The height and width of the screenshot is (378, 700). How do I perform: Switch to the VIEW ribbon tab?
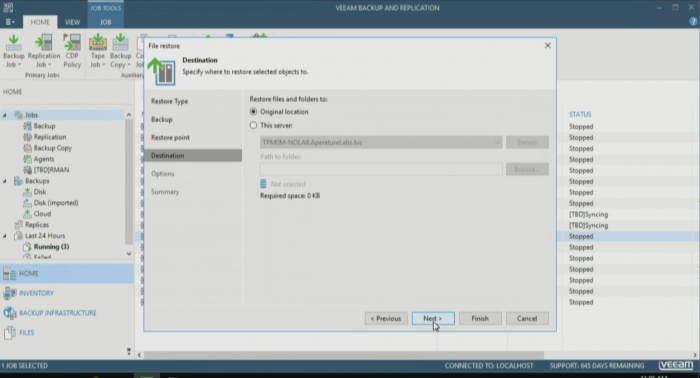coord(72,22)
